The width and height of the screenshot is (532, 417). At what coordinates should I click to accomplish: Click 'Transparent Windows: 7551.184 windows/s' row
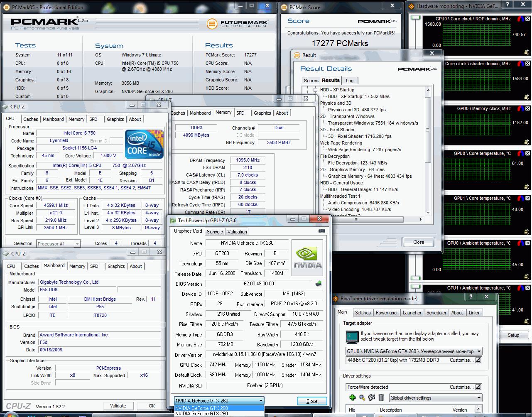coord(373,123)
